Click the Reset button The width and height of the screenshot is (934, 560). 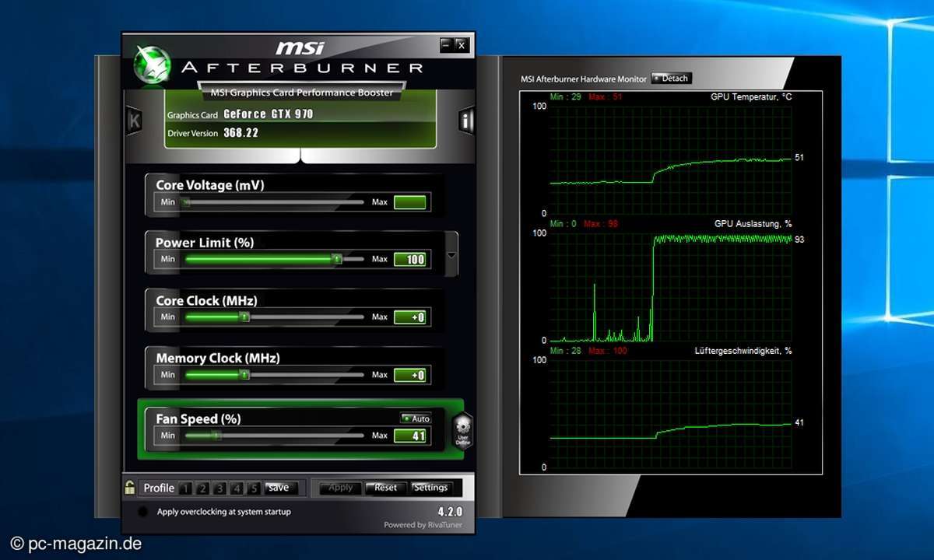(x=385, y=488)
